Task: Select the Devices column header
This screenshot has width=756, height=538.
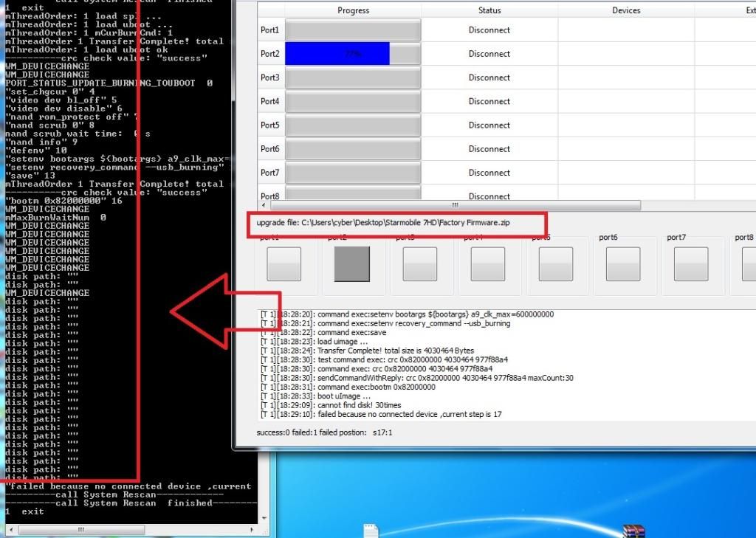Action: coord(626,10)
